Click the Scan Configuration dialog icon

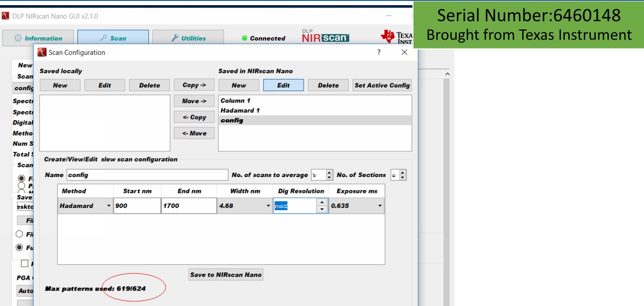click(42, 52)
